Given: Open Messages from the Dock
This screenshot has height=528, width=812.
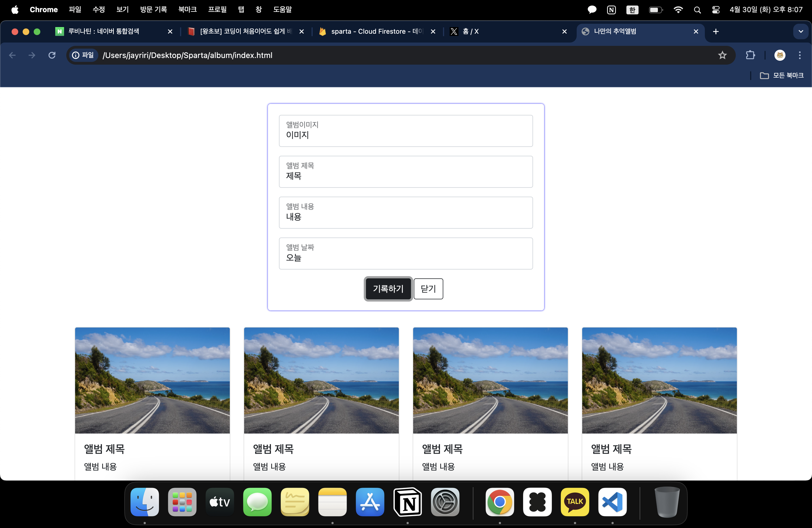Looking at the screenshot, I should point(257,502).
